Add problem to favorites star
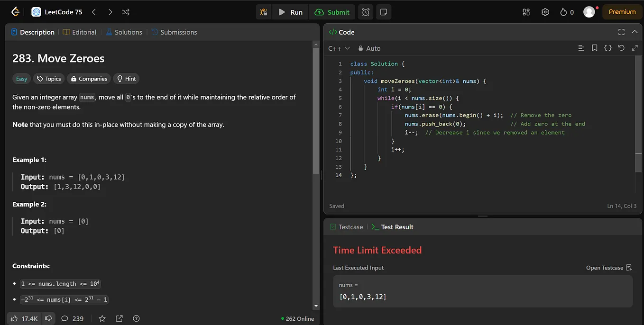Viewport: 644px width, 325px height. [101, 318]
